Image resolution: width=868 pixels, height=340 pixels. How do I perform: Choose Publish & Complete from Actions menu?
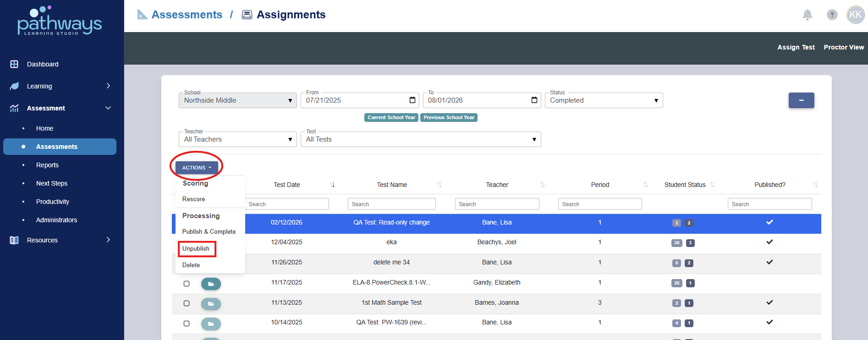coord(209,232)
